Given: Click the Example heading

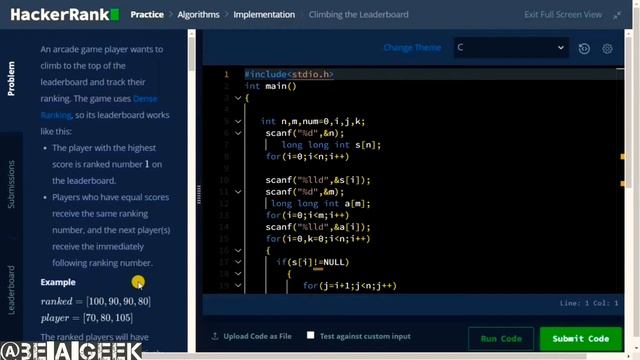Looking at the screenshot, I should pos(58,282).
